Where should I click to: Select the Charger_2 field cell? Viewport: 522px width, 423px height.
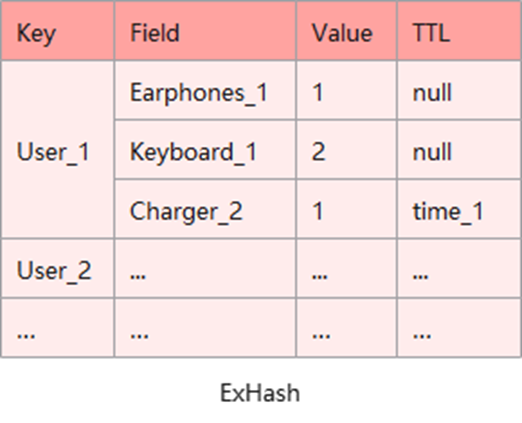(205, 209)
